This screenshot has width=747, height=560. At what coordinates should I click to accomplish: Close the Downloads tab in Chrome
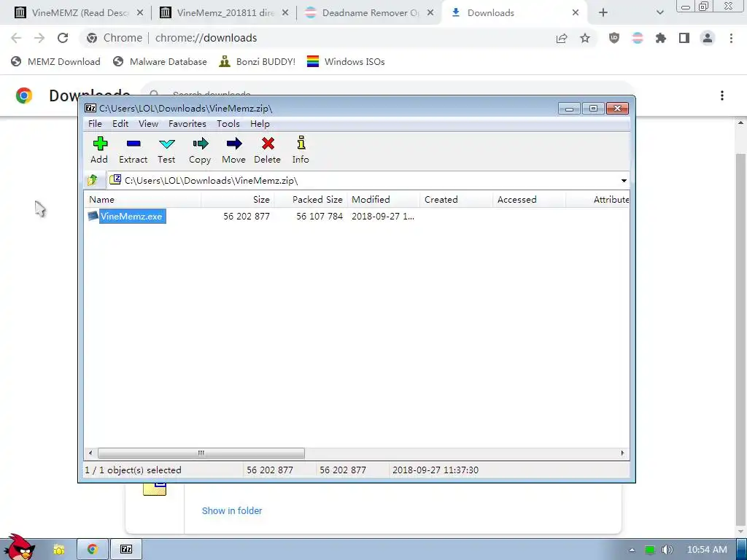(576, 13)
